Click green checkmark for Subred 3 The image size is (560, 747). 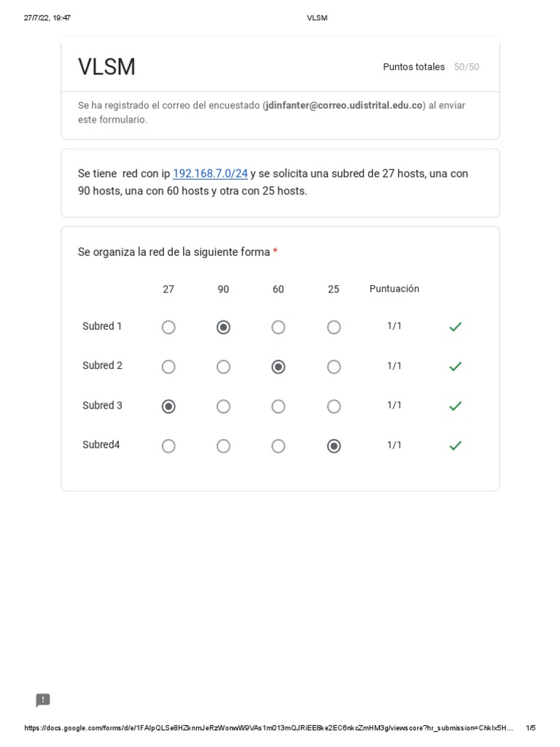click(x=455, y=406)
